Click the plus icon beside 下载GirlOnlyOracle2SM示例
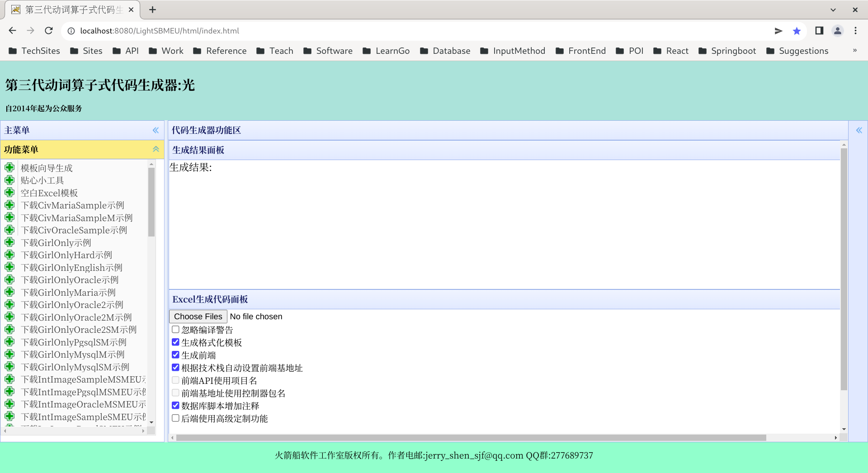The width and height of the screenshot is (868, 473). pos(9,329)
